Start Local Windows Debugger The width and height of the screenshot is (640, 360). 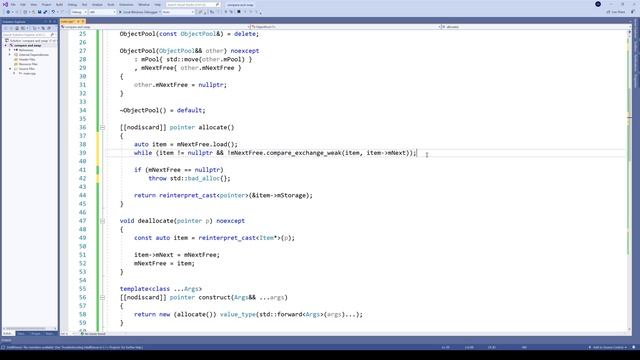[x=139, y=12]
